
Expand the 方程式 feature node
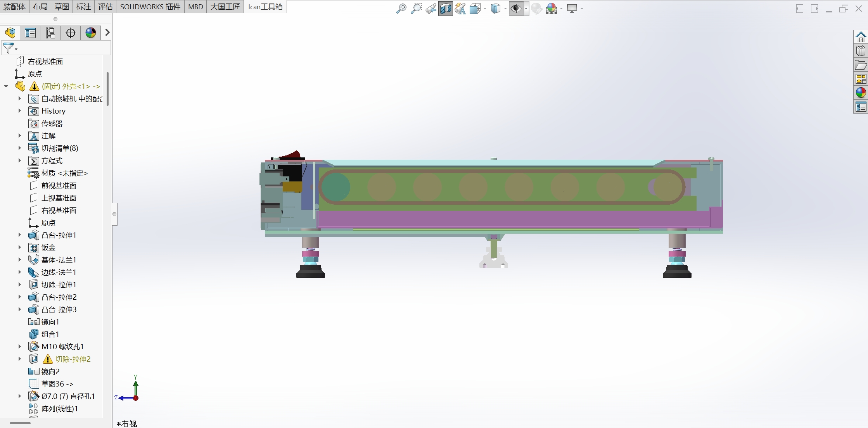coord(20,160)
